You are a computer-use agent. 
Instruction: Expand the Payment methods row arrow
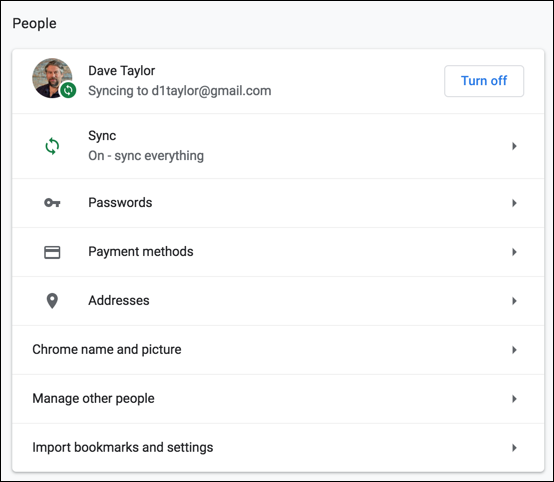514,252
